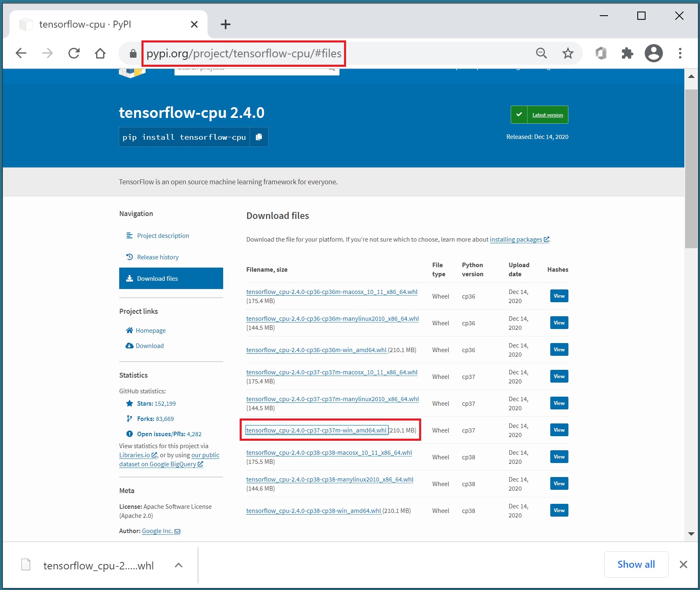
Task: Open Chrome three-dot menu
Action: coord(680,53)
